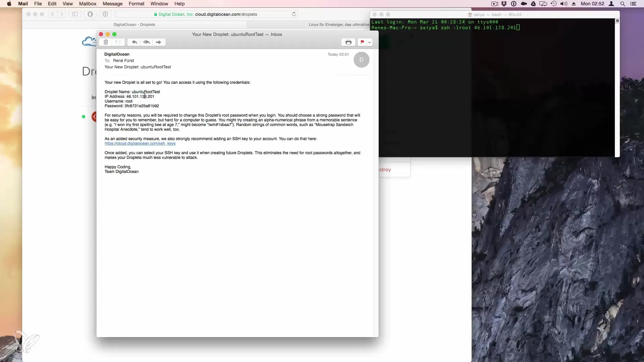Open the Apple menu
The width and height of the screenshot is (644, 362).
[x=9, y=4]
